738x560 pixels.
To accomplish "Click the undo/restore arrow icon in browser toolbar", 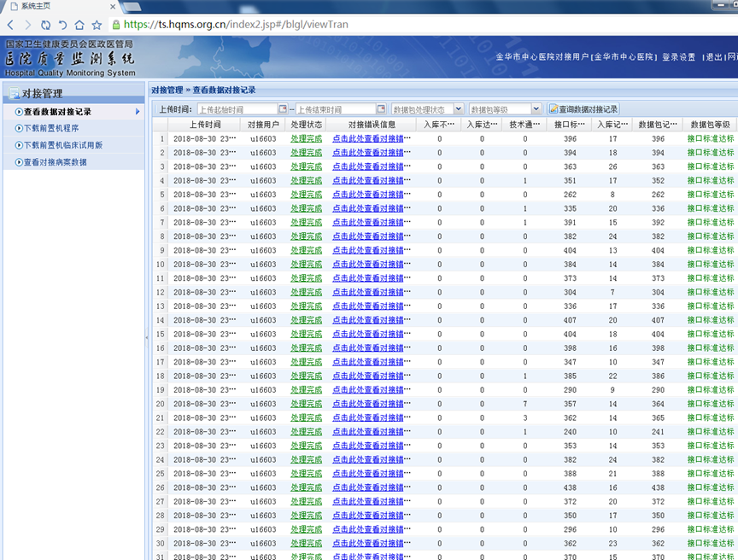I will coord(62,25).
